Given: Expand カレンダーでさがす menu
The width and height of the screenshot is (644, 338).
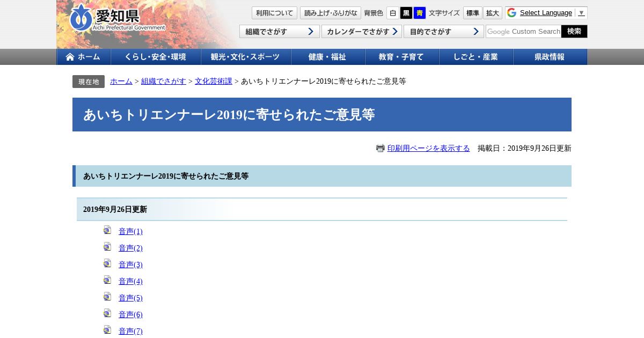Looking at the screenshot, I should [362, 32].
